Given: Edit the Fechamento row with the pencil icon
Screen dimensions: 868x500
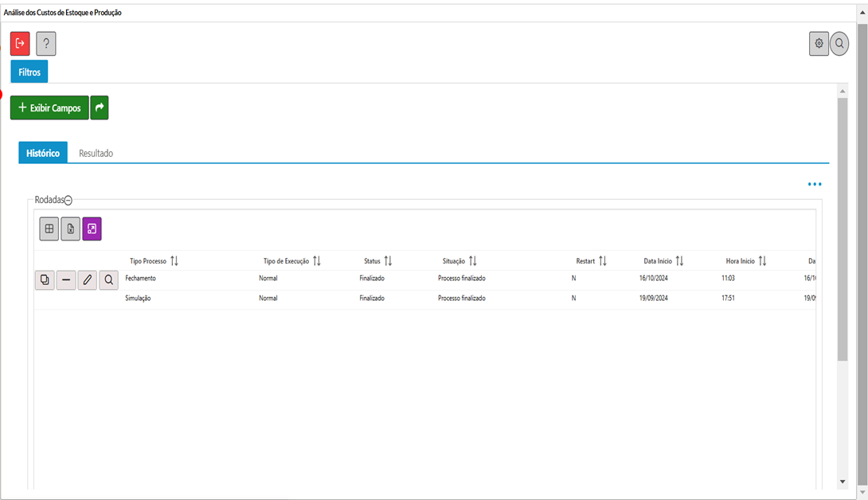Looking at the screenshot, I should (x=88, y=279).
